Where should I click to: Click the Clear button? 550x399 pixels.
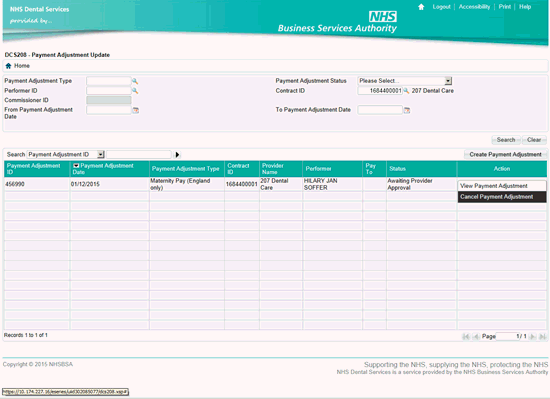click(534, 140)
